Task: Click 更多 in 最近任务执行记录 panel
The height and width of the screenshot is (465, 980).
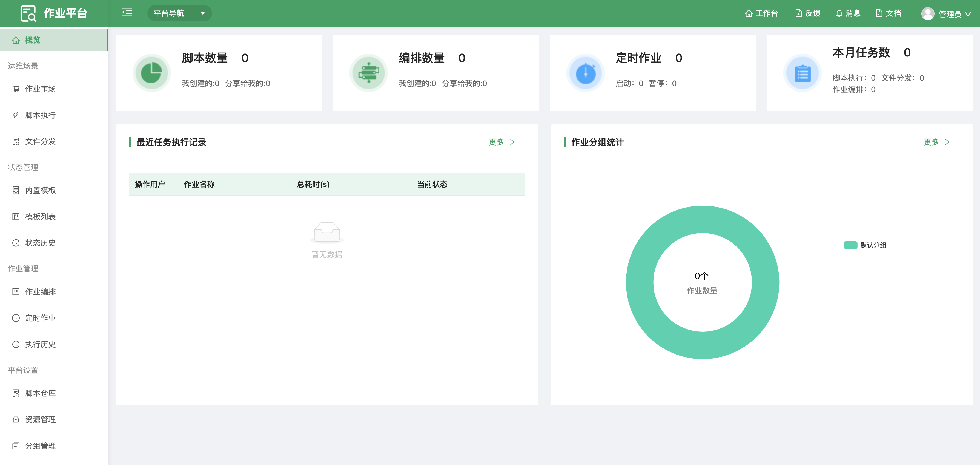Action: [x=496, y=142]
